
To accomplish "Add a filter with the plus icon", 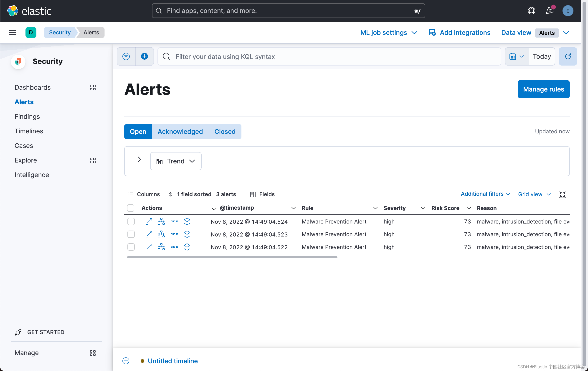I will [144, 56].
